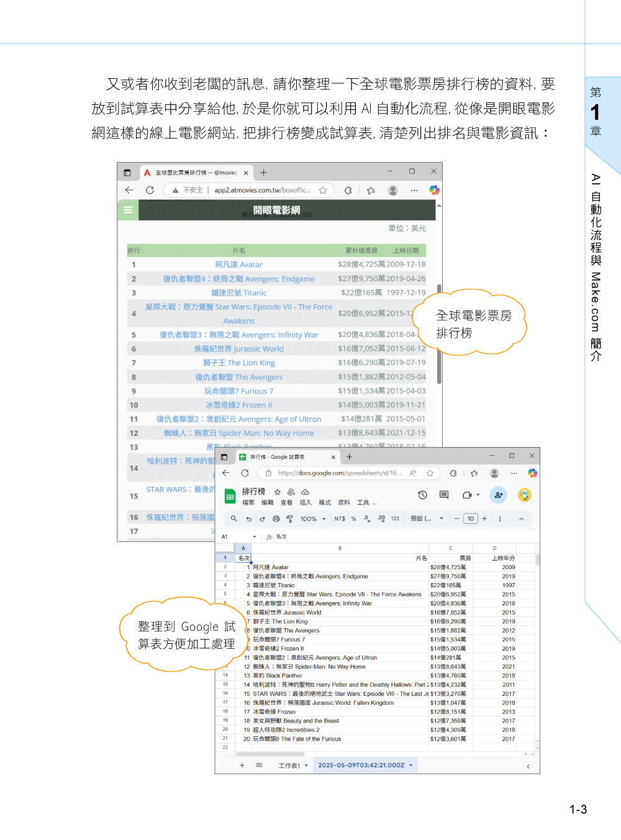Viewport: 621px width, 840px height.
Task: Open the 資料 menu in Sheets
Action: pos(344,502)
